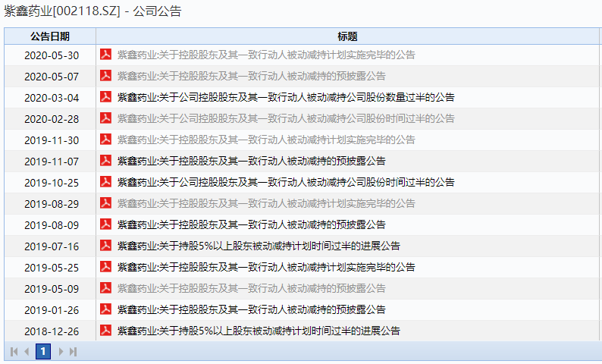Screen dimensions: 602x364
Task: Go to previous page arrow
Action: coord(27,351)
